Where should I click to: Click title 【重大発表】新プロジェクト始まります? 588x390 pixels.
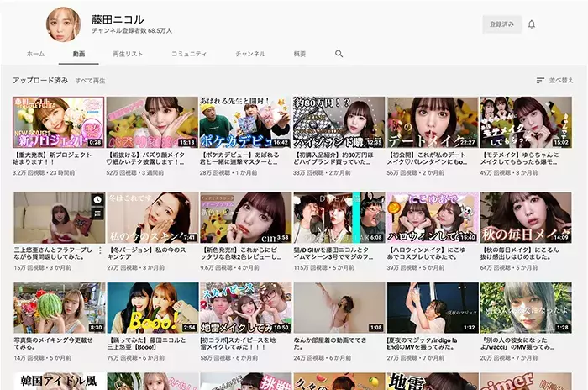tap(52, 158)
